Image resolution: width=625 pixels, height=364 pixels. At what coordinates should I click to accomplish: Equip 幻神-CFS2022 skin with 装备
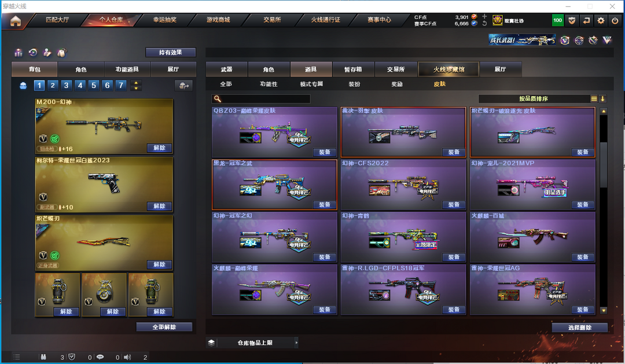tap(454, 204)
